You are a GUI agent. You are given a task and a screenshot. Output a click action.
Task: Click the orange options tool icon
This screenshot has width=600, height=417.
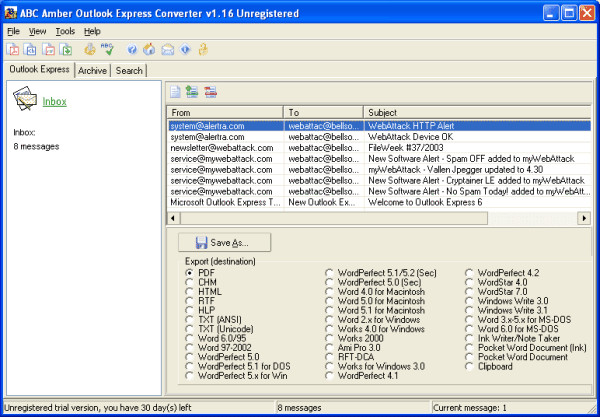point(90,49)
